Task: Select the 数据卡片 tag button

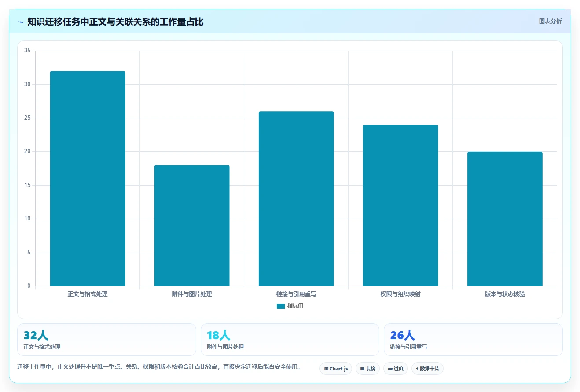Action: tap(427, 369)
